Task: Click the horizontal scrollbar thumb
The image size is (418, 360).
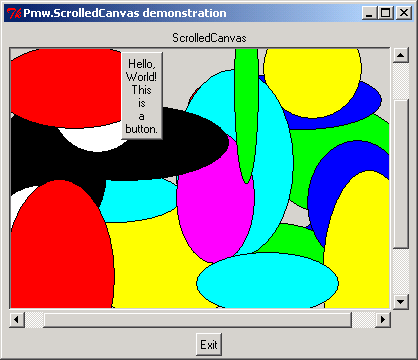Action: (x=197, y=320)
